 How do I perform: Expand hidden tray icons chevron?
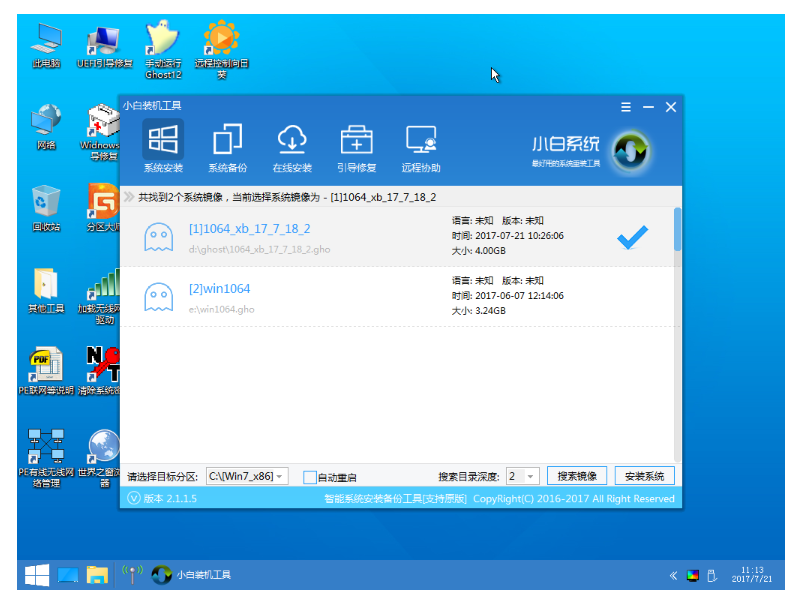click(x=673, y=576)
